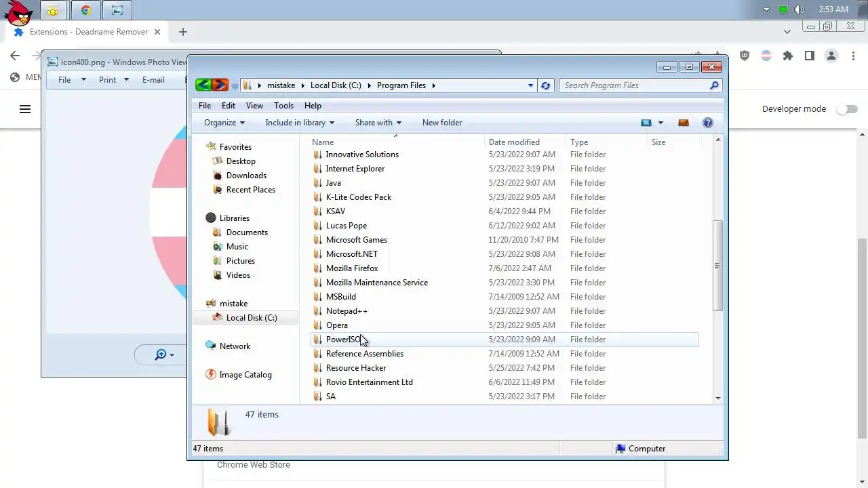This screenshot has width=868, height=488.
Task: Click Chrome's side panel icon
Action: pos(810,56)
